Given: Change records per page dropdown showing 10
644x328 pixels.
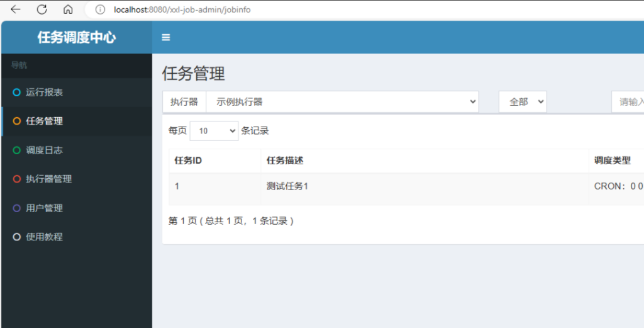Looking at the screenshot, I should coord(214,131).
